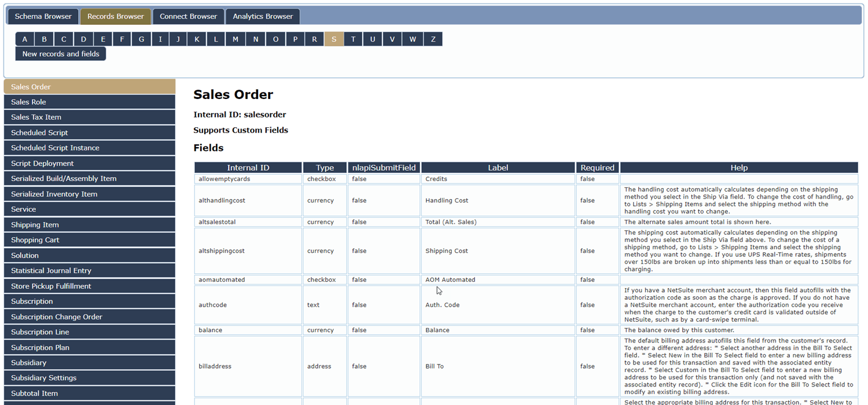868x405 pixels.
Task: Select letter P in alphabet index
Action: click(295, 39)
